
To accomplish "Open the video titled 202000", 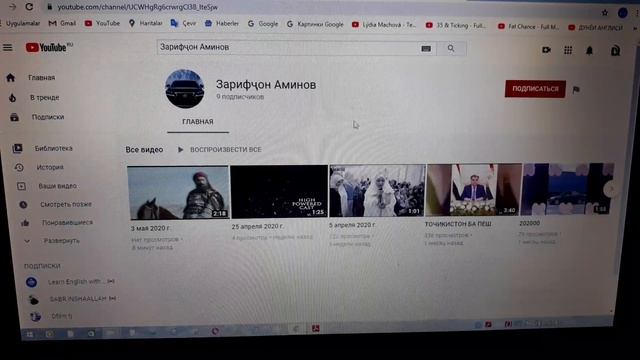I will tap(529, 223).
